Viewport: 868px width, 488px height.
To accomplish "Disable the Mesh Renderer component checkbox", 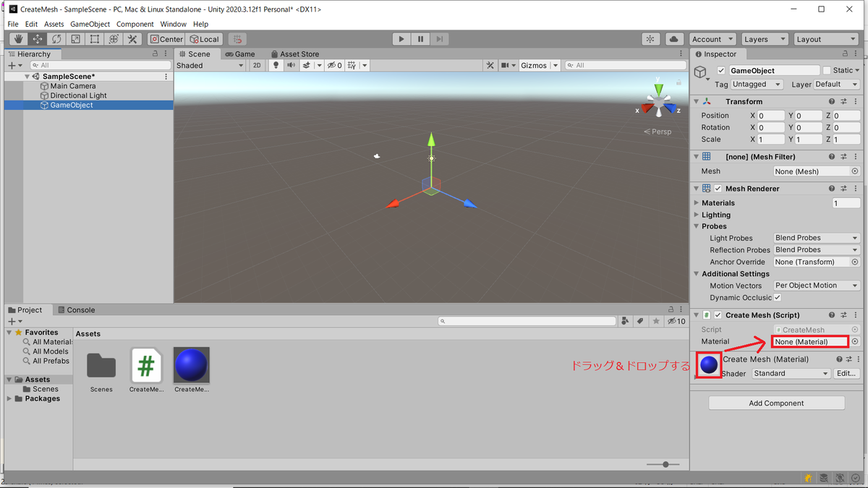I will tap(718, 189).
